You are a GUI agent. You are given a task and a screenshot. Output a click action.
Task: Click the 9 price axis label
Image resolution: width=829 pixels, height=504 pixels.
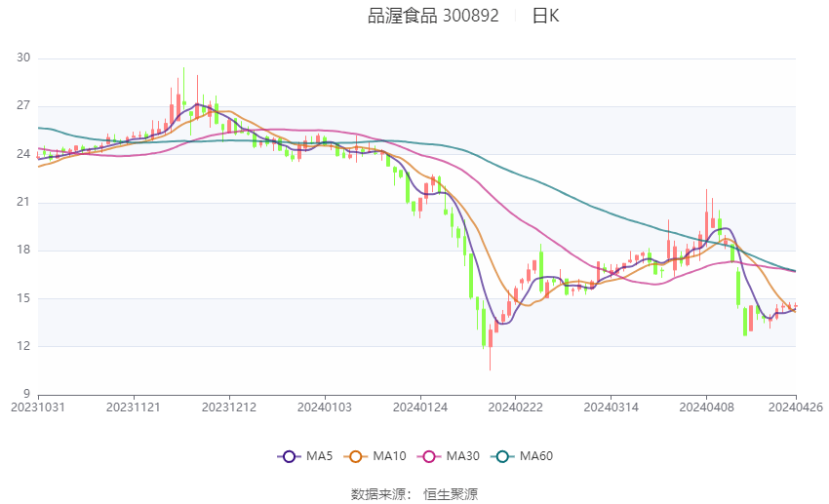[26, 394]
